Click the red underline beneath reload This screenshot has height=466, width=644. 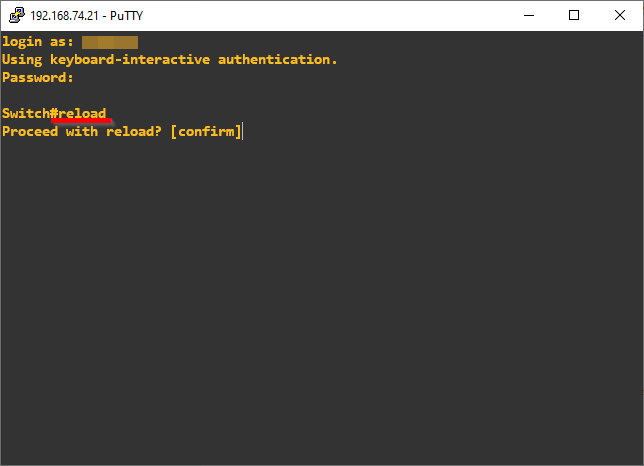tap(82, 122)
